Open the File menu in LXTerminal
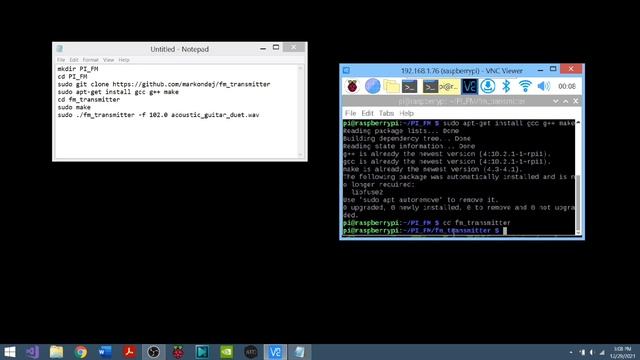Screen dimensions: 640x360 tap(350, 113)
